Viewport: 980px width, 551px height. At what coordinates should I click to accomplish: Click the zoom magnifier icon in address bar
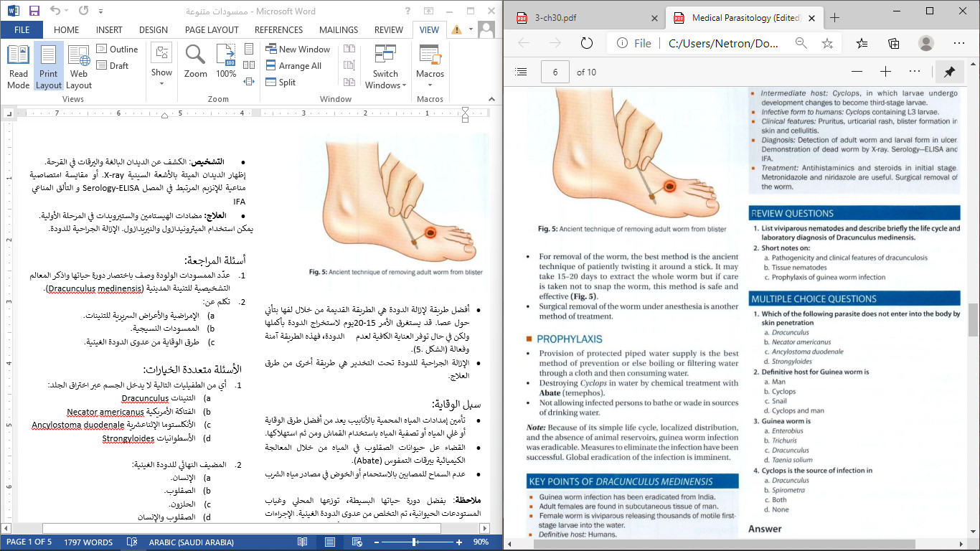click(801, 43)
